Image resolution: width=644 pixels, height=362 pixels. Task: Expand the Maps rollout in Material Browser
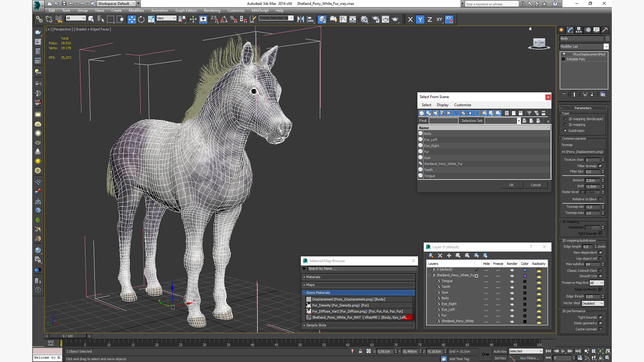(x=358, y=285)
